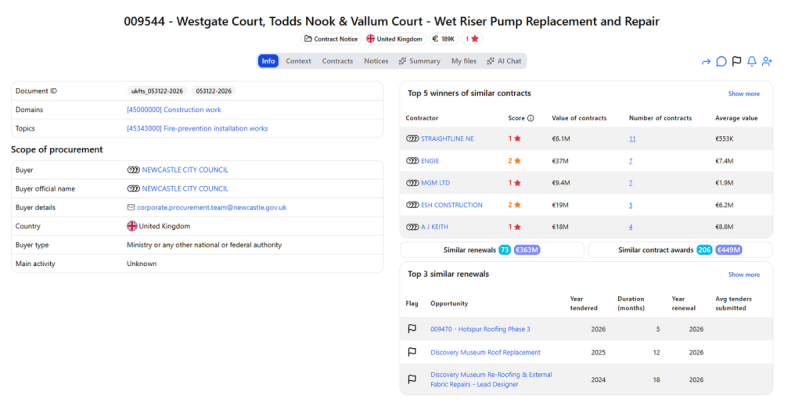Open Discovery Museum Re-Roofing & External Fabric Repairs opportunity
Viewport: 800px width, 400px height.
pyautogui.click(x=491, y=379)
